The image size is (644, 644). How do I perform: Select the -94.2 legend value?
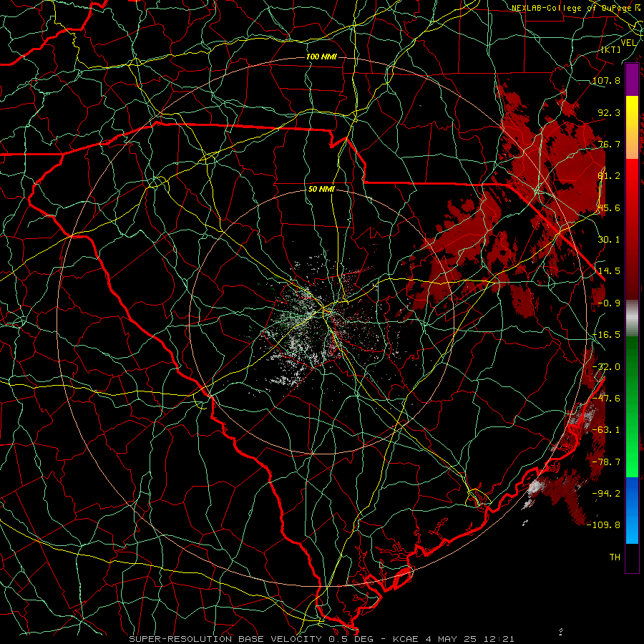[606, 493]
